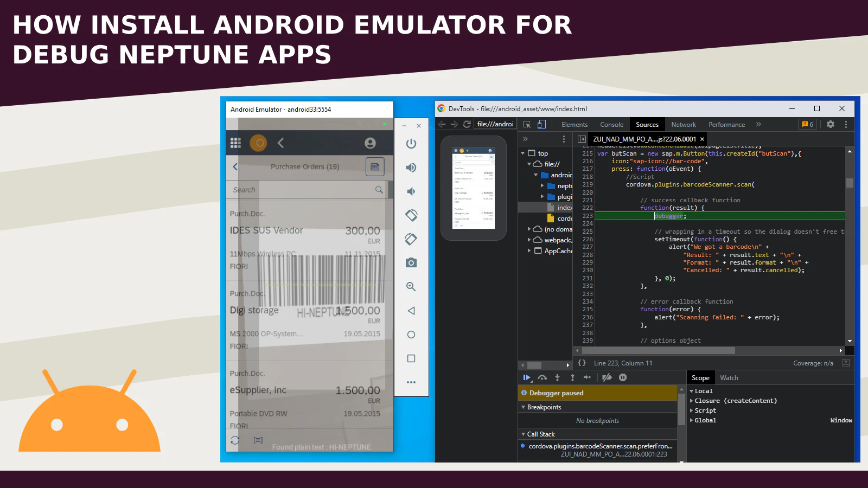Switch to the Watch pane
This screenshot has width=868, height=488.
pos(729,377)
